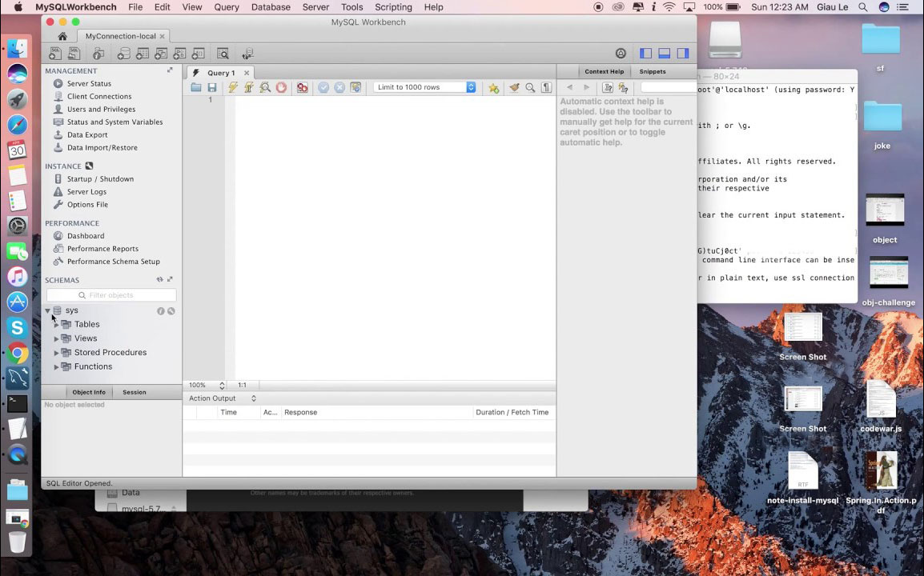Stop the running query with the red hand icon
Screen dimensions: 924x576
[x=281, y=87]
